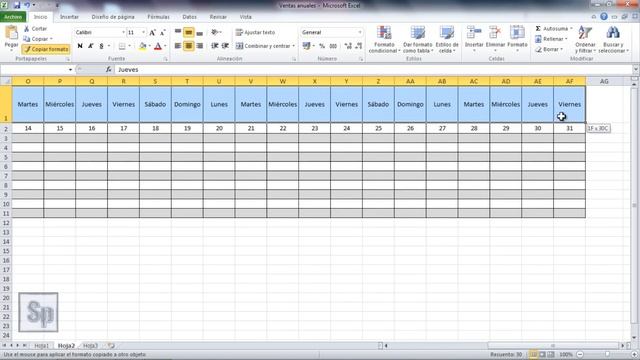The height and width of the screenshot is (360, 640).
Task: Save the workbook from quick access
Action: (17, 5)
